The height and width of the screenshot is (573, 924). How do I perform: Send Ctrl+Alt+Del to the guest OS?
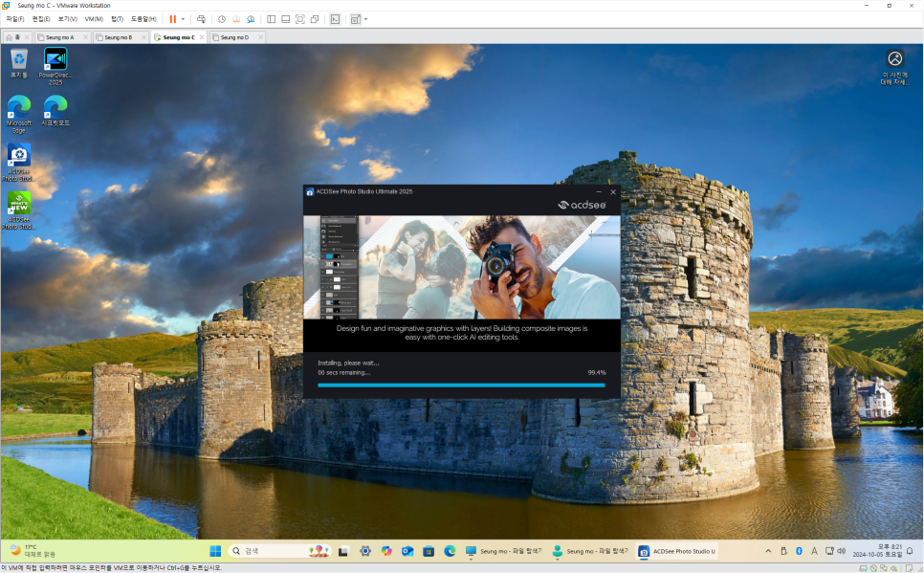click(201, 19)
